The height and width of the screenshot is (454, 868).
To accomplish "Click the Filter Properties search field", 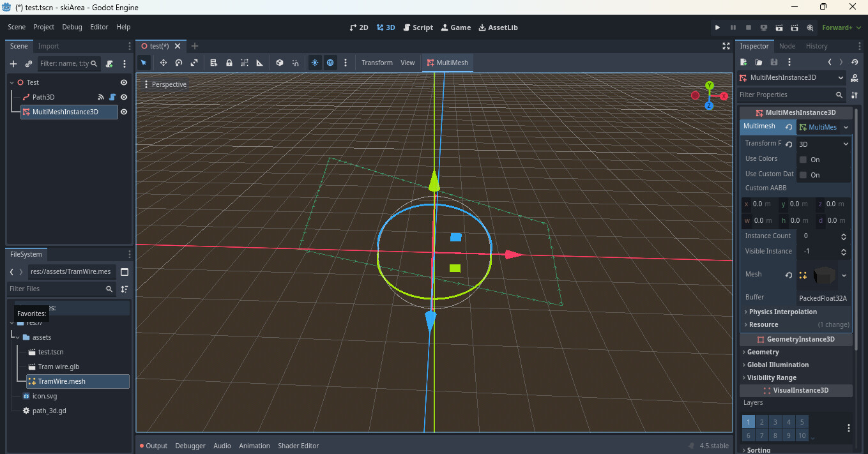I will [786, 95].
